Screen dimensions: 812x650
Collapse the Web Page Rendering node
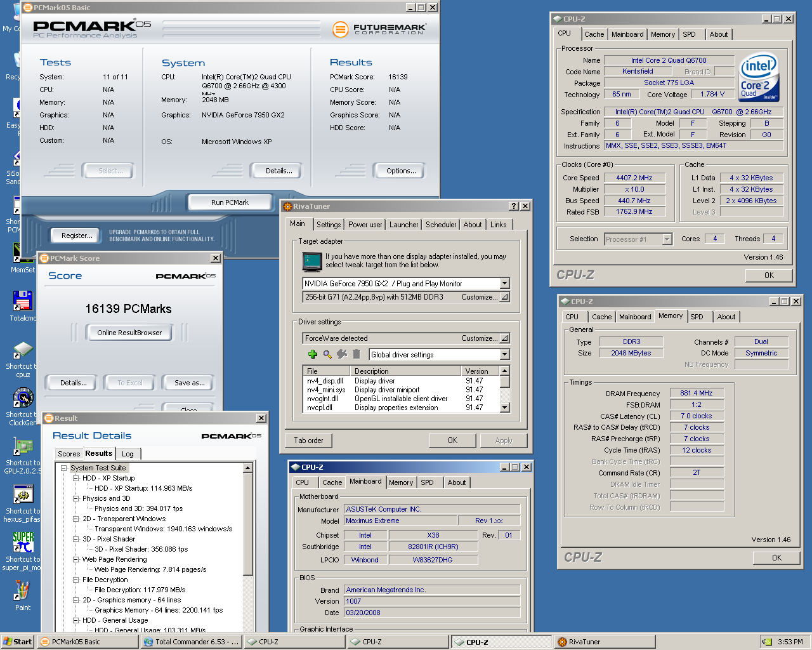(x=75, y=559)
